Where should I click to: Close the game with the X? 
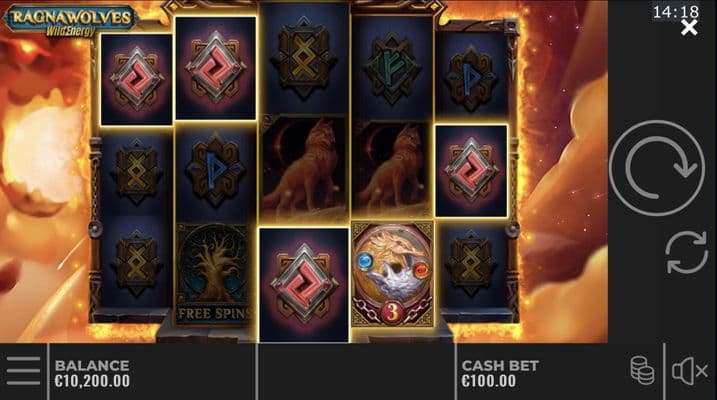click(689, 27)
